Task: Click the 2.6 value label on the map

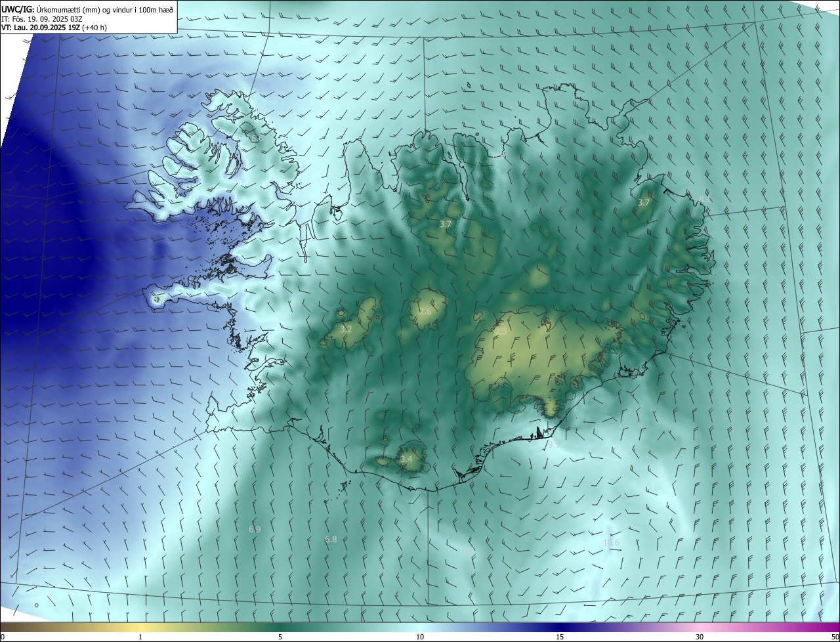Action: click(425, 311)
